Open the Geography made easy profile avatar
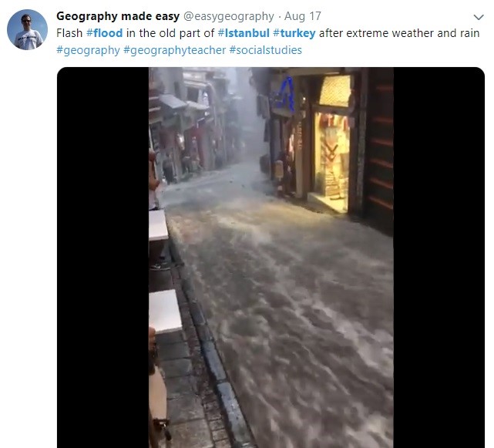The height and width of the screenshot is (448, 494). [x=28, y=29]
